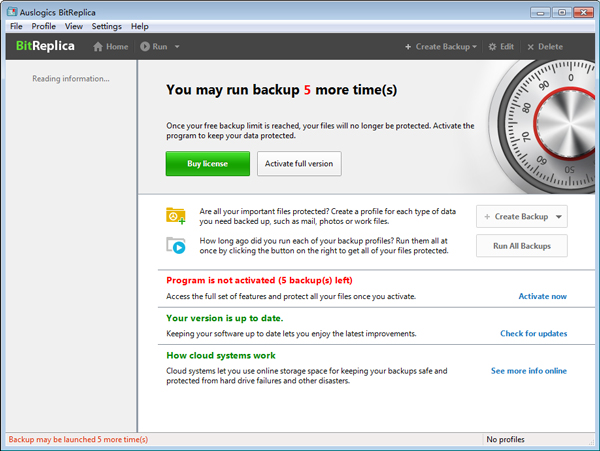This screenshot has height=451, width=600.
Task: Open the Profile menu
Action: coord(43,26)
